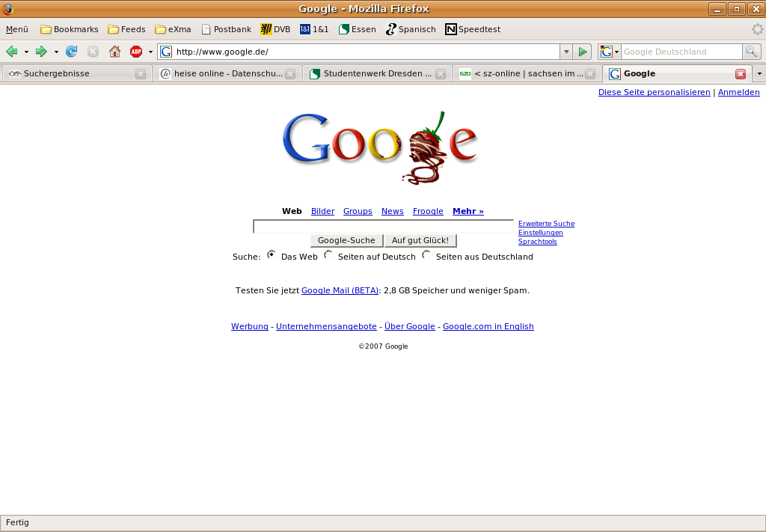Focus the Google search query field
Viewport: 766px width, 532px height.
point(384,226)
